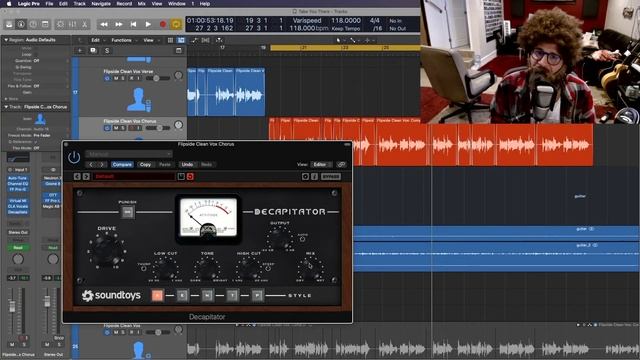Click Compare button in plugin window
The image size is (640, 360).
click(x=122, y=164)
